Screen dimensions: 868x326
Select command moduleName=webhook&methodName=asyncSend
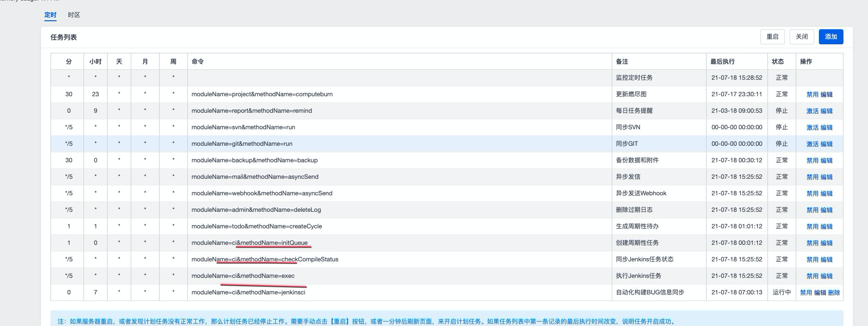pyautogui.click(x=262, y=193)
